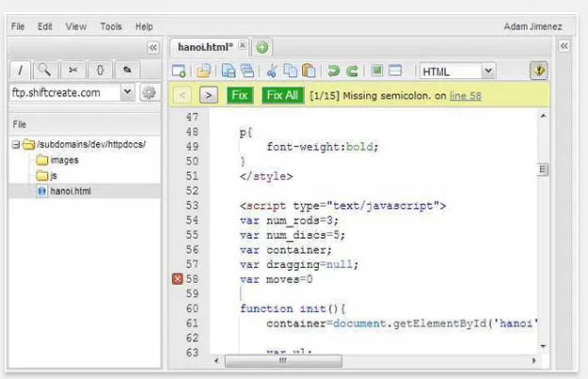The height and width of the screenshot is (379, 588).
Task: Go to previous error with < button
Action: [183, 95]
